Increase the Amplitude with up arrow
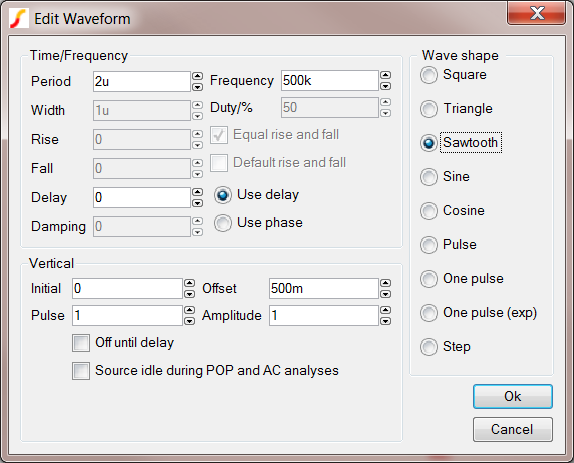 [x=385, y=310]
